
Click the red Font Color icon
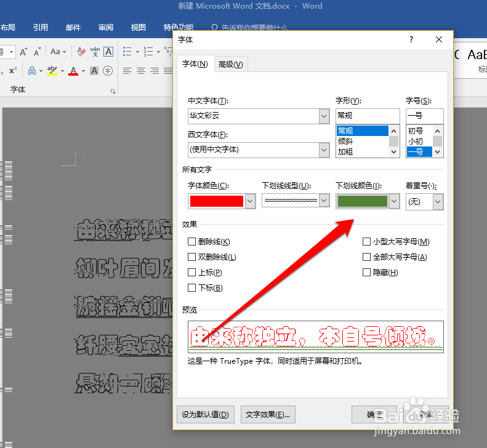click(73, 71)
